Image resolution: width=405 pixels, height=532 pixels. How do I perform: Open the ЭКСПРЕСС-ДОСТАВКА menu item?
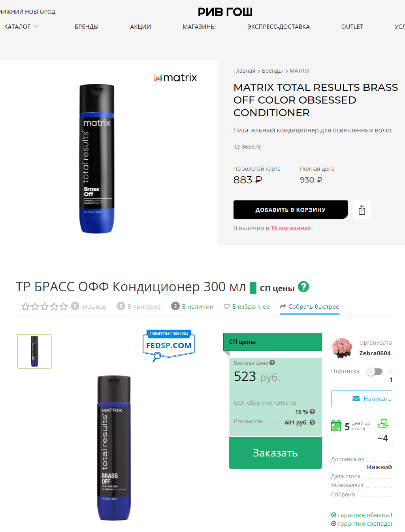point(279,26)
